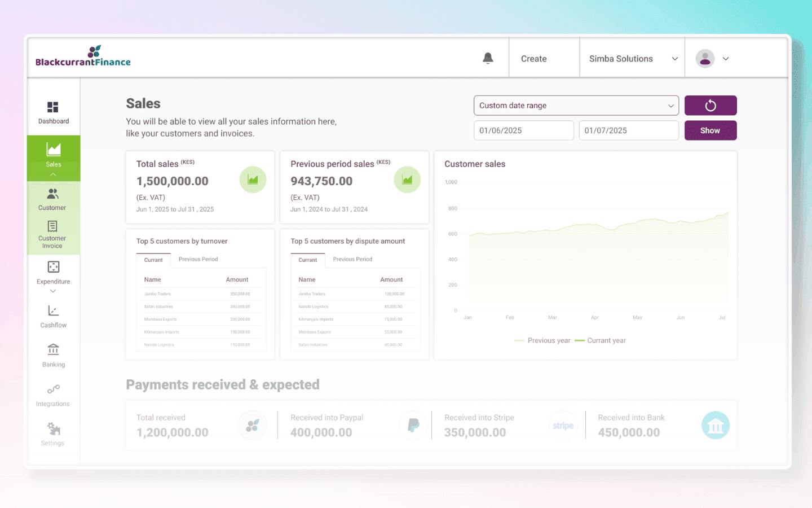This screenshot has width=812, height=508.
Task: Click the previous period value 943,750.00
Action: 321,181
